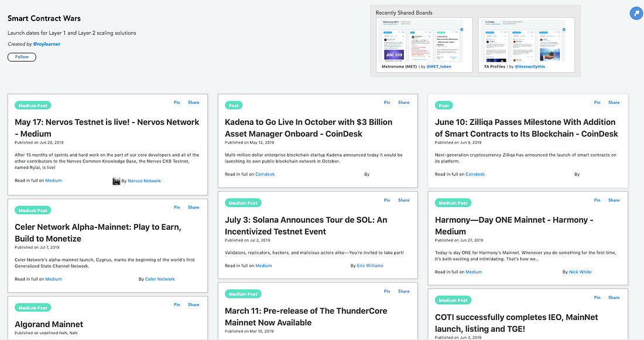Viewport: 644px width, 340px height.
Task: Click 'Published on Jun 20, 2019' date text
Action: coord(39,142)
